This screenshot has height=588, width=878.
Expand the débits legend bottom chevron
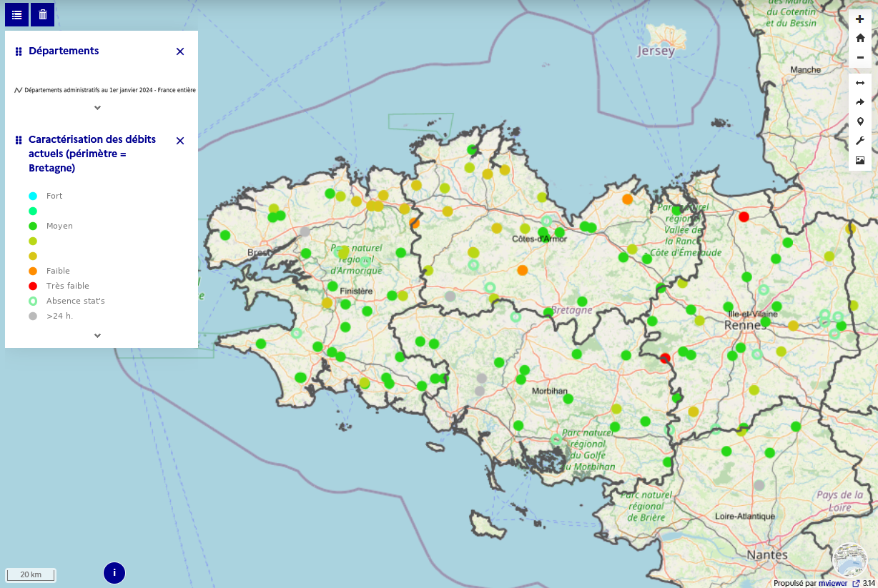pyautogui.click(x=98, y=335)
